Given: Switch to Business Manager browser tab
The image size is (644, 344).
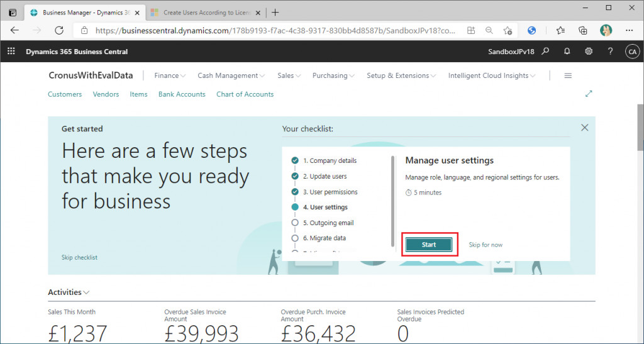Looking at the screenshot, I should pyautogui.click(x=84, y=13).
